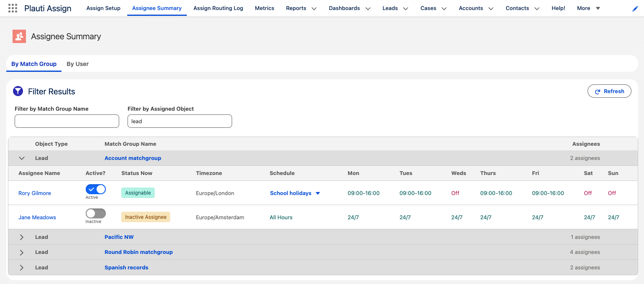The image size is (644, 284).
Task: Enable Jane Meadows' Inactive switch
Action: tap(96, 213)
